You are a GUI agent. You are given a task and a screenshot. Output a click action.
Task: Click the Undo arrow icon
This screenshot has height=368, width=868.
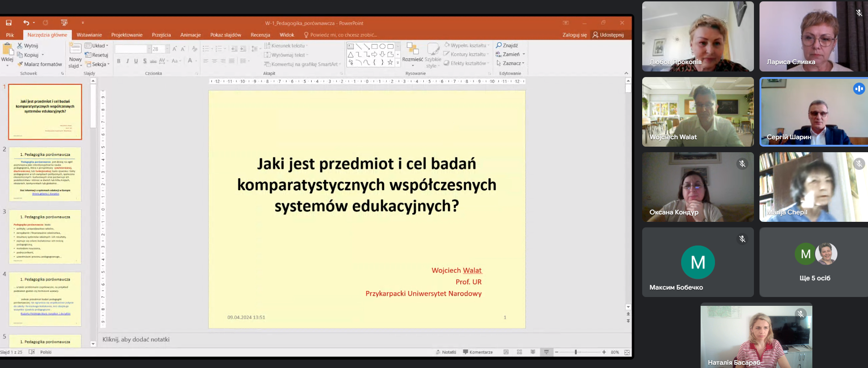[26, 23]
